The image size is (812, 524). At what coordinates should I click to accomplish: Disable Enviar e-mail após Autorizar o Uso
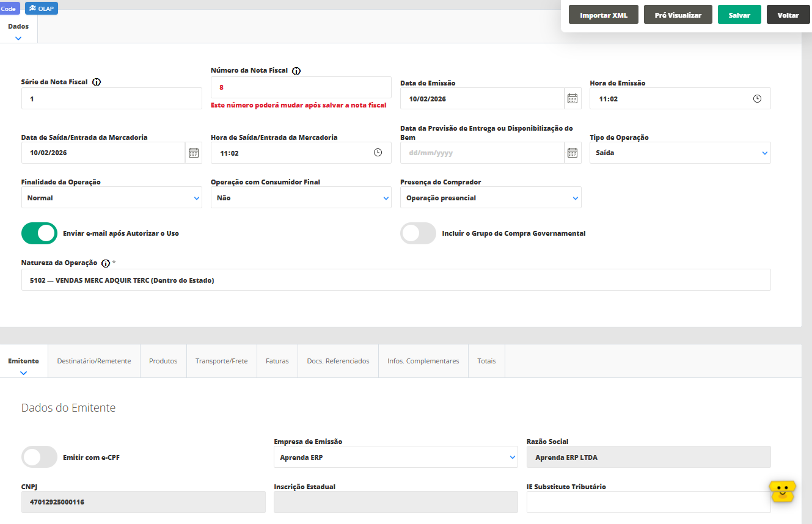(x=39, y=233)
